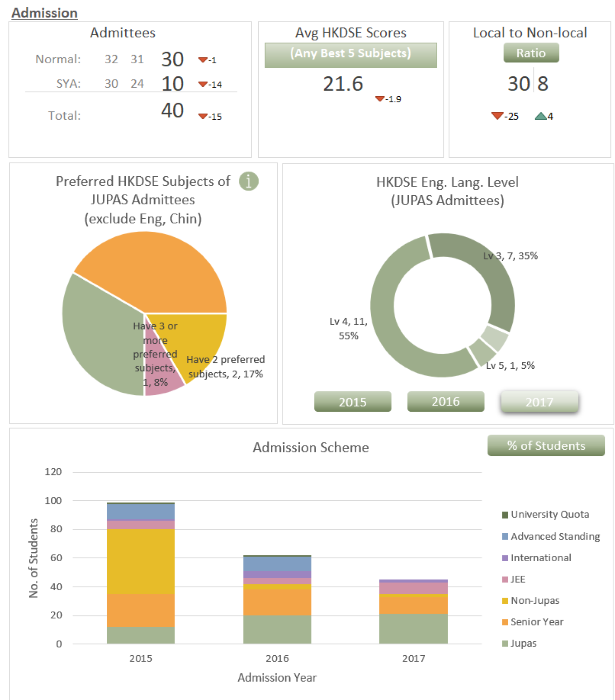The height and width of the screenshot is (700, 615).
Task: Click the red down arrow under HKDSE score
Action: pyautogui.click(x=380, y=99)
